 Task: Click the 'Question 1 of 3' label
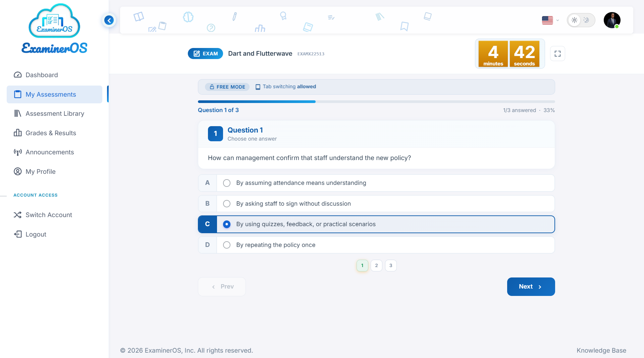click(218, 110)
